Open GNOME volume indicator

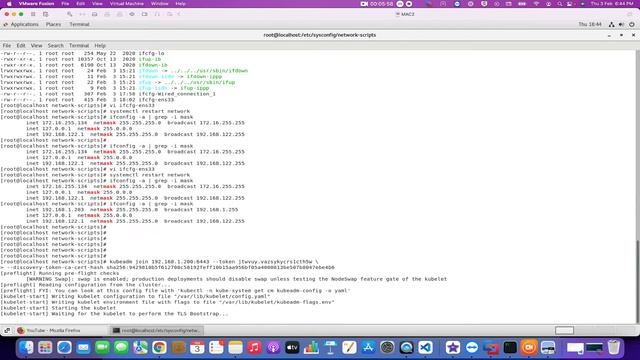(x=621, y=24)
